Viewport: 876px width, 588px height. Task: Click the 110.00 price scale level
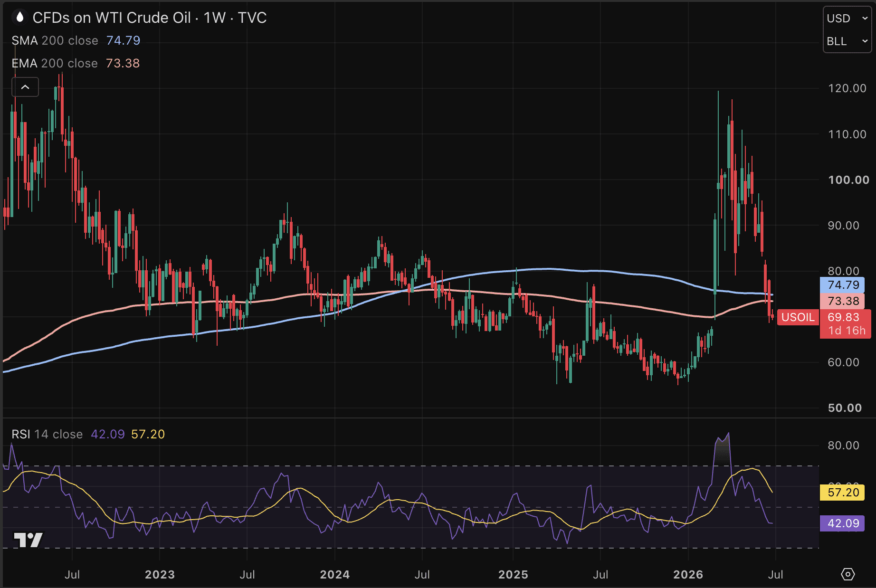pyautogui.click(x=847, y=134)
